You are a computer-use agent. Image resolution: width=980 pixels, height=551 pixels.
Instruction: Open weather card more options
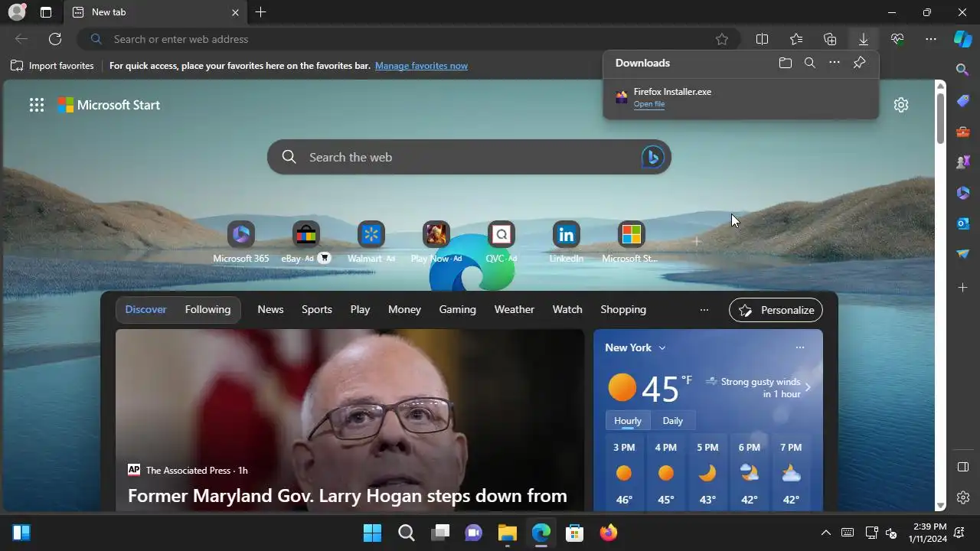800,347
